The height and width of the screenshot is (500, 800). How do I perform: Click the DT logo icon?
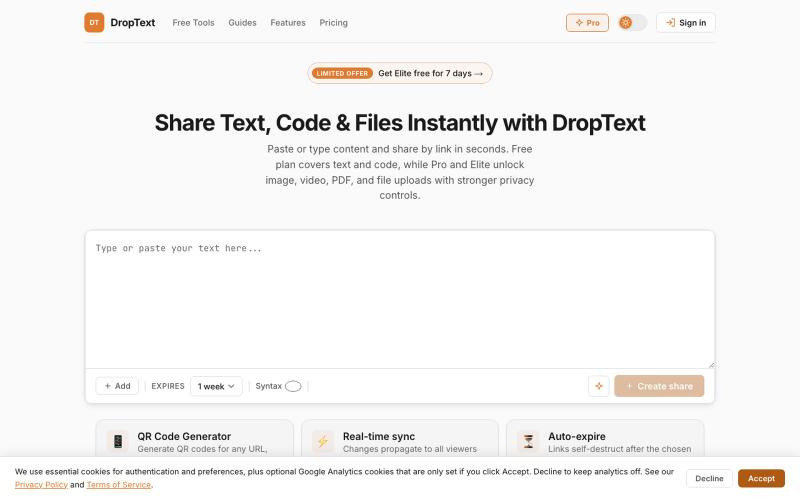pos(94,22)
